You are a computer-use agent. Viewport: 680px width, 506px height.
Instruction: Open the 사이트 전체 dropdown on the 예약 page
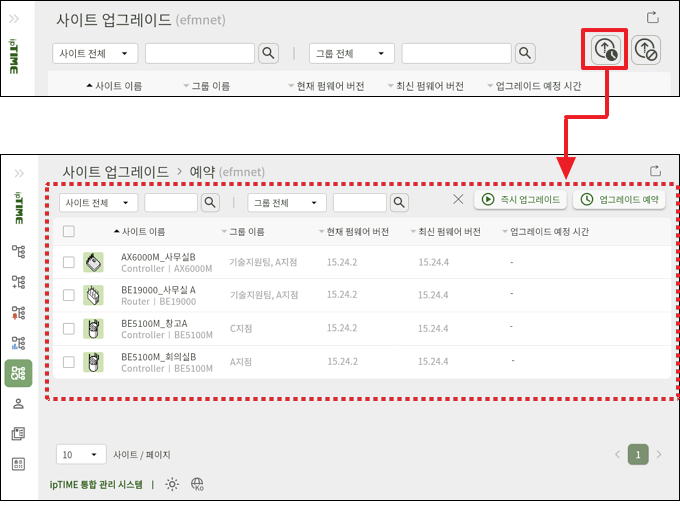[x=97, y=203]
